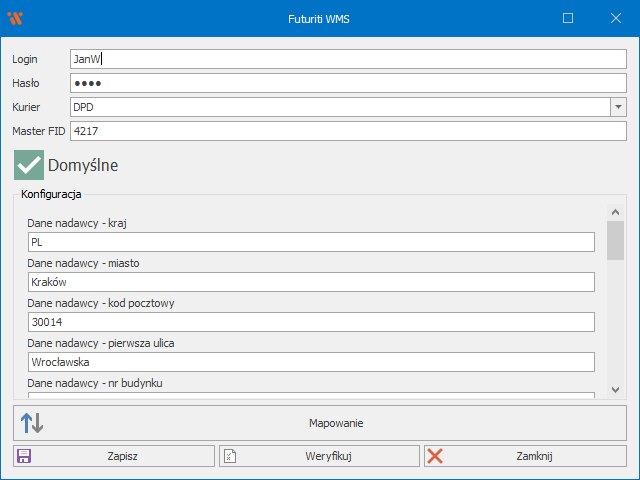The width and height of the screenshot is (640, 480).
Task: Edit the postal code field 30014
Action: [x=311, y=322]
